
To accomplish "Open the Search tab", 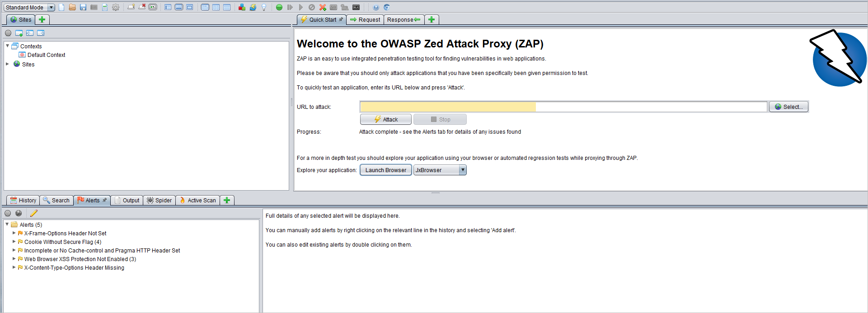I will click(56, 200).
